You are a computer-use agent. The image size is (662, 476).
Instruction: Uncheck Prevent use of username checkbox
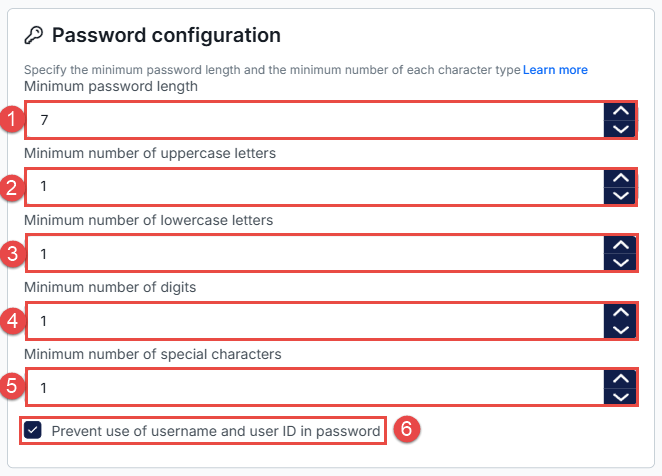coord(33,431)
